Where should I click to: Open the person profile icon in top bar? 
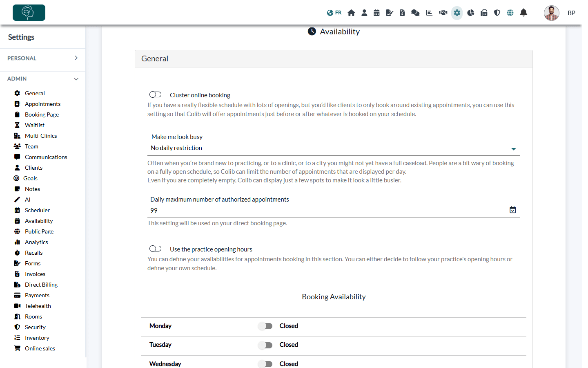(364, 13)
